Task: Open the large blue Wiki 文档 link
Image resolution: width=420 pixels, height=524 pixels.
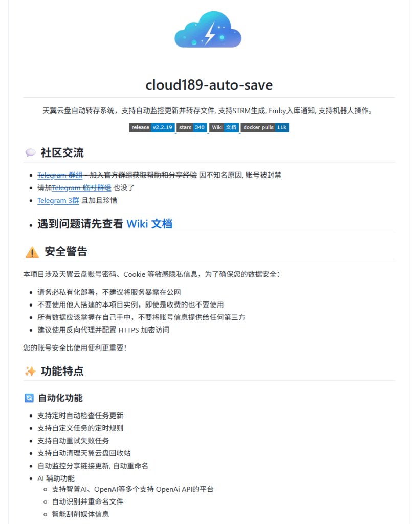Action: point(149,224)
